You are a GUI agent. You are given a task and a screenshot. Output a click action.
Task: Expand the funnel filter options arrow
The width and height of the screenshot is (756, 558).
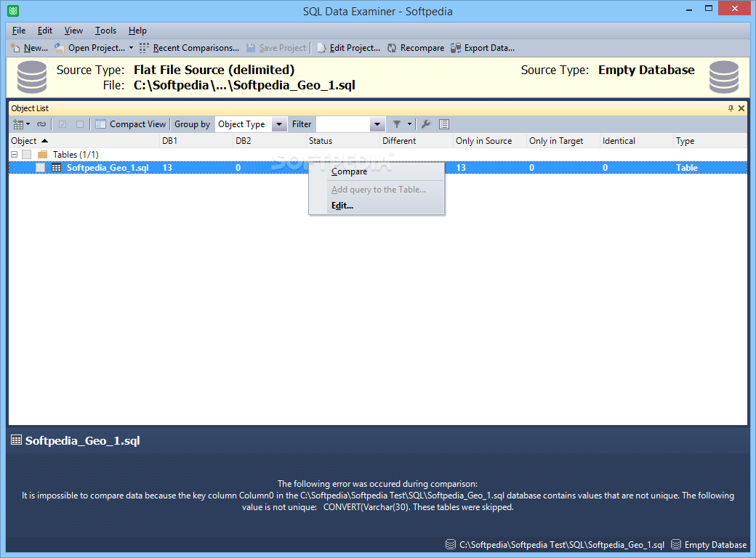click(409, 124)
